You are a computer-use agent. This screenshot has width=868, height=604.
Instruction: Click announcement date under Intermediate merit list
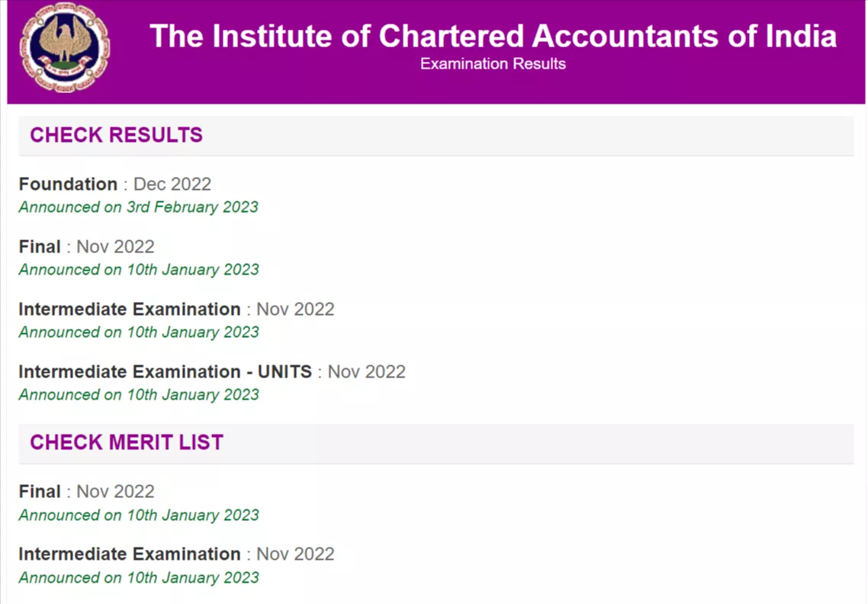pos(139,577)
